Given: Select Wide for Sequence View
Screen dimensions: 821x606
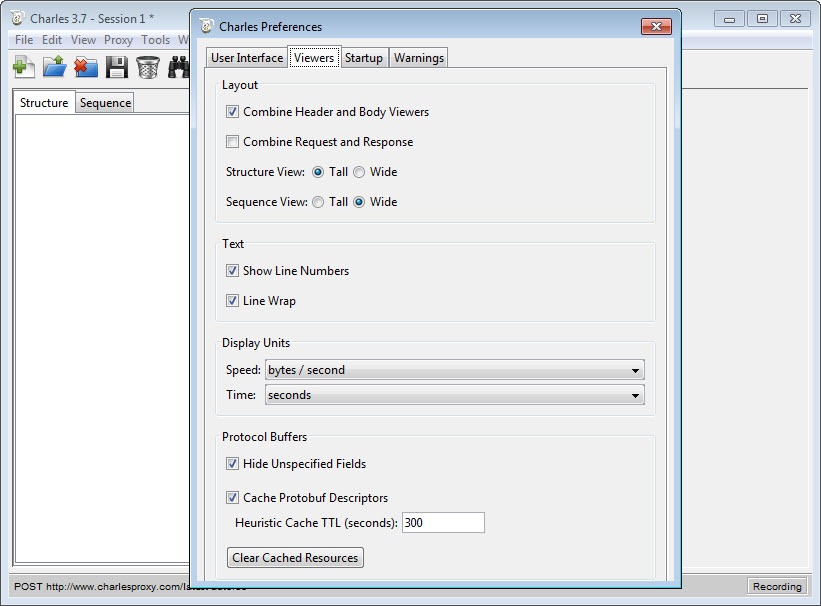Looking at the screenshot, I should click(x=359, y=202).
